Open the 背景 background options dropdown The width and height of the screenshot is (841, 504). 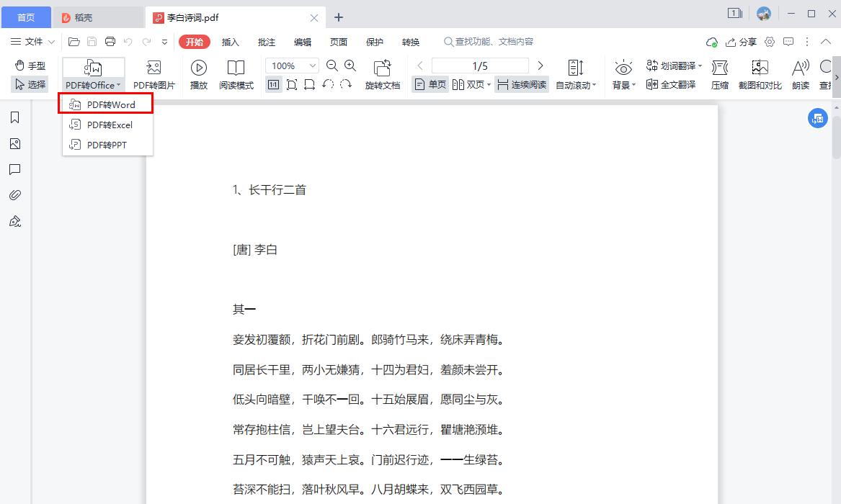pos(623,73)
